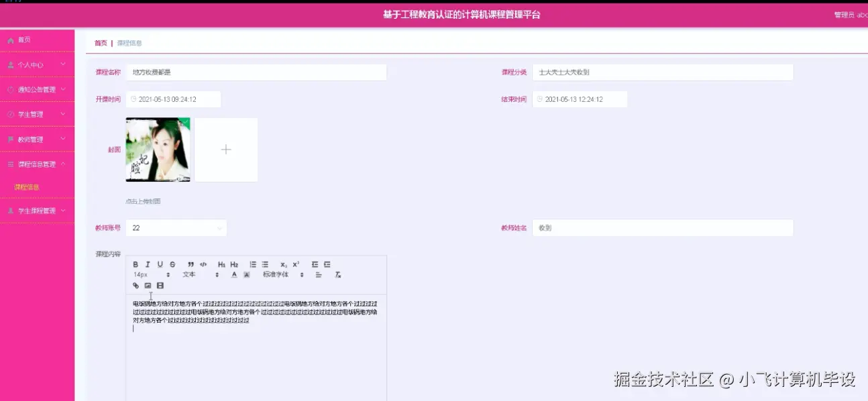Expand the 学生课程管理 sidebar menu
This screenshot has width=868, height=401.
coord(38,211)
